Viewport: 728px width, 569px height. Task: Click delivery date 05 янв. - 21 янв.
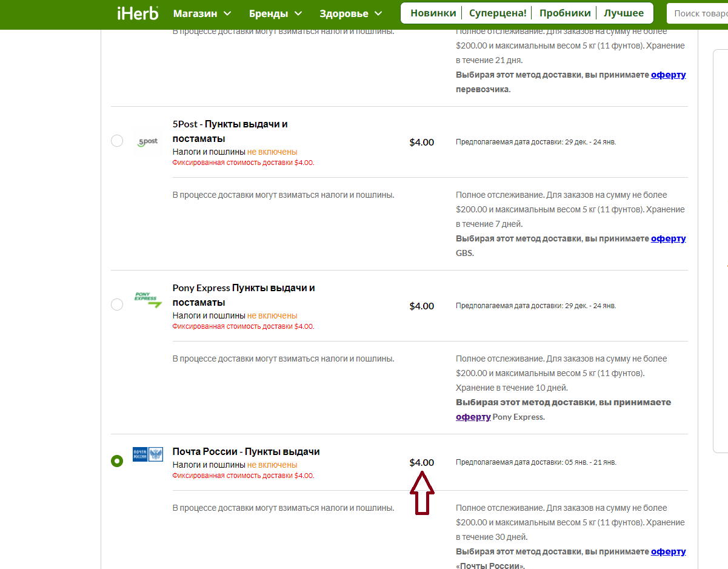pos(590,462)
